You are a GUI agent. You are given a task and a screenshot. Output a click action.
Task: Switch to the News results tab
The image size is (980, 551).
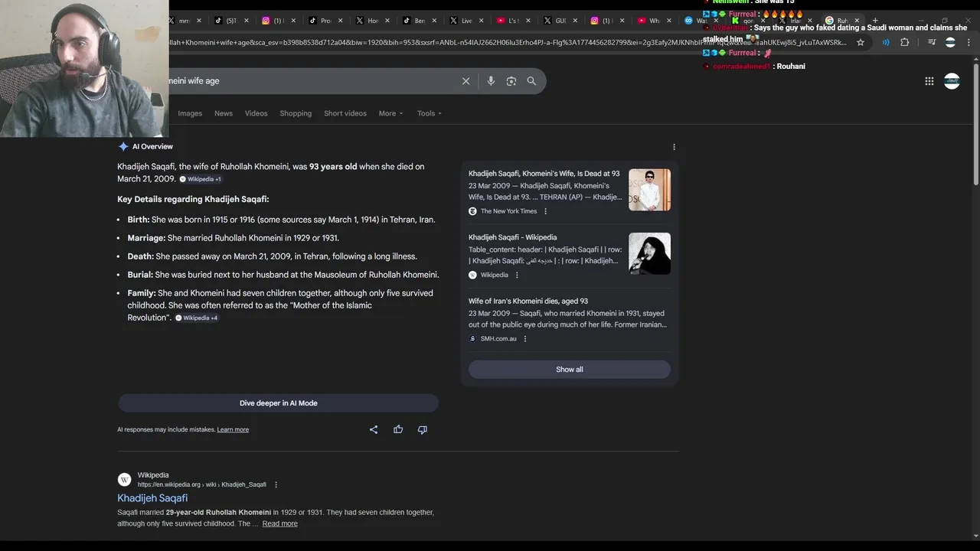coord(224,113)
